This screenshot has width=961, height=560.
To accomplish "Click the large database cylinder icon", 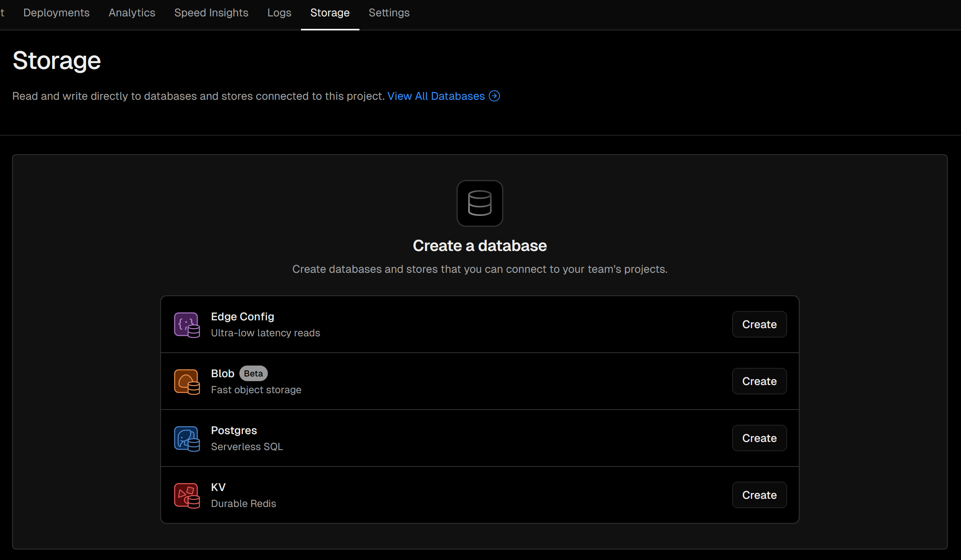I will [x=480, y=203].
